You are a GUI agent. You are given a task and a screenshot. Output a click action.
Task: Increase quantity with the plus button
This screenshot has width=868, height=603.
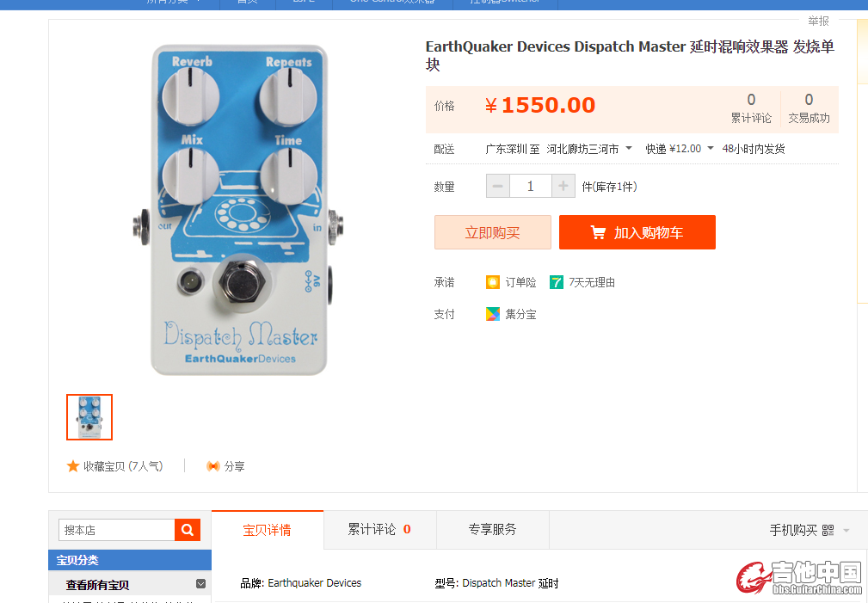[x=563, y=186]
